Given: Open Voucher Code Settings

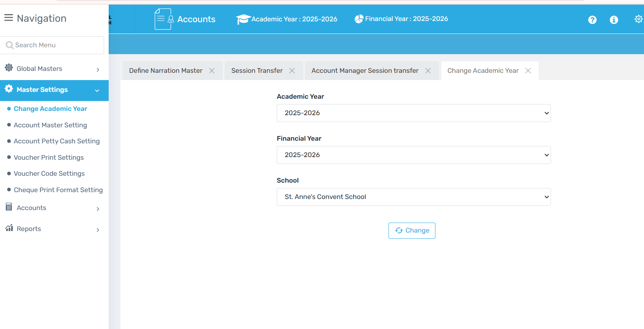Looking at the screenshot, I should [x=50, y=173].
